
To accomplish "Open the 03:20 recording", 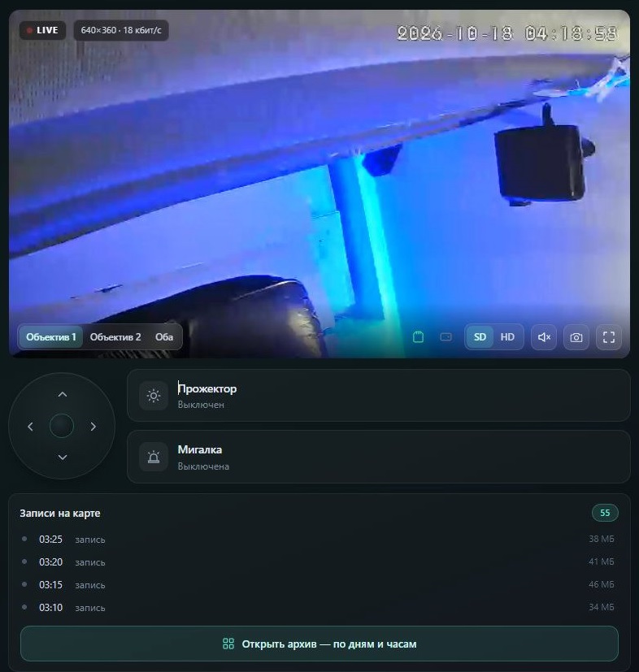I will pyautogui.click(x=319, y=561).
